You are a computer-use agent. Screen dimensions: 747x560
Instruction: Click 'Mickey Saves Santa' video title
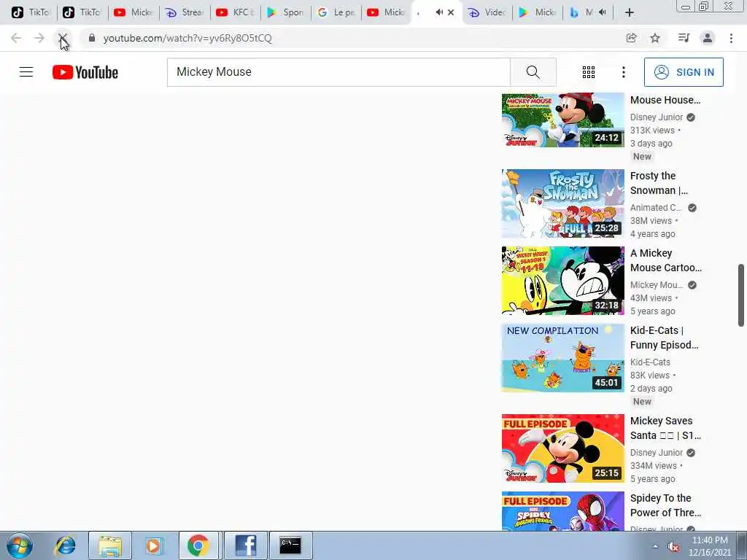[665, 427]
